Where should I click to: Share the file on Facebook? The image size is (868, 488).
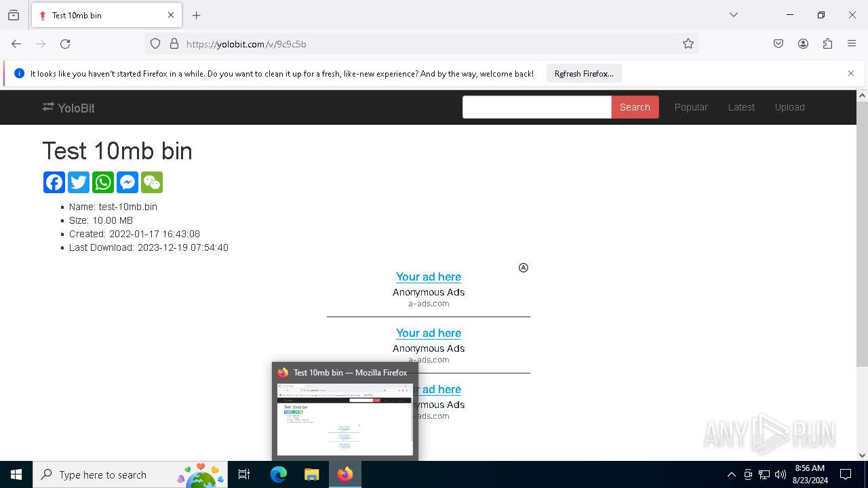point(54,182)
